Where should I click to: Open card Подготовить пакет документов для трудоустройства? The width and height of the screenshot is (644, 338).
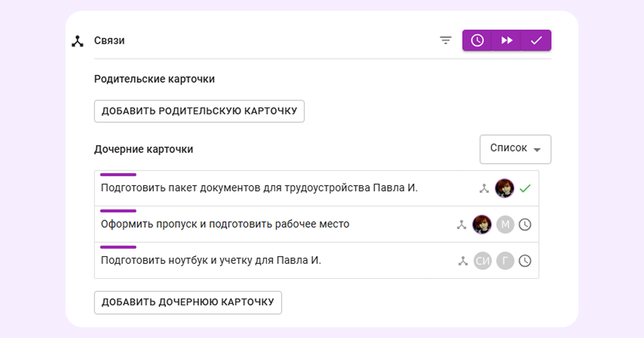pyautogui.click(x=259, y=188)
